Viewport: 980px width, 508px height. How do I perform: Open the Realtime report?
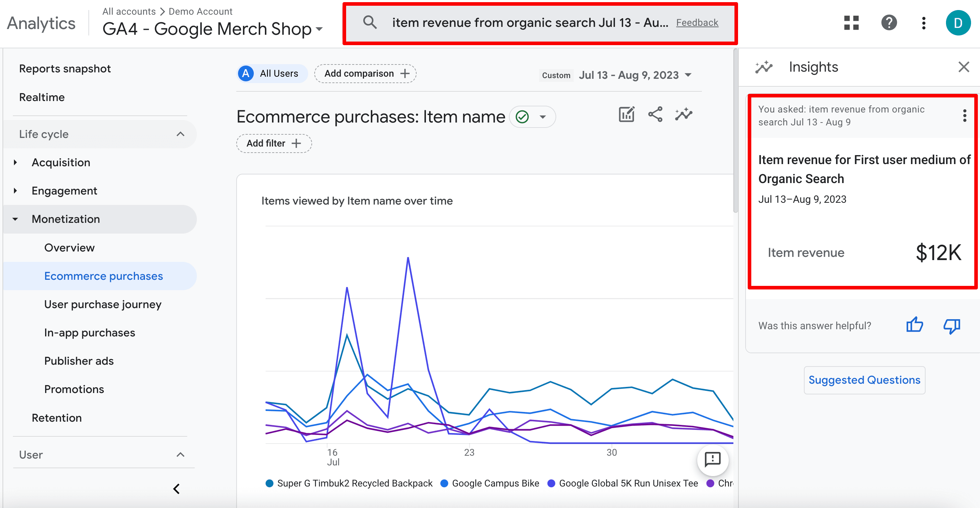42,97
